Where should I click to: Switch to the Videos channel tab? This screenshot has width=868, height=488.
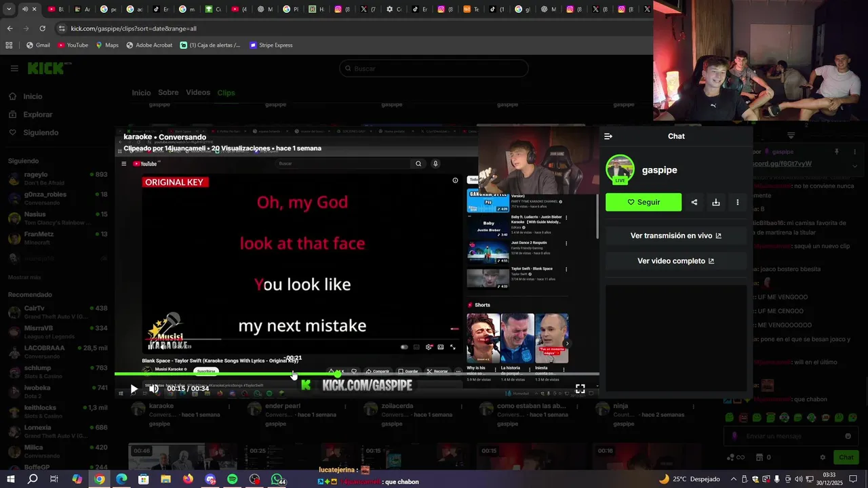coord(198,93)
